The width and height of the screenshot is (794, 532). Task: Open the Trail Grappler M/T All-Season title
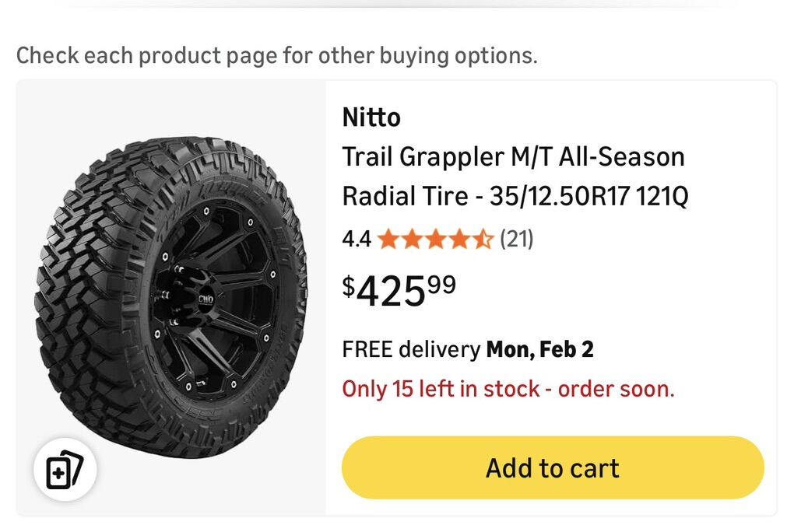513,157
